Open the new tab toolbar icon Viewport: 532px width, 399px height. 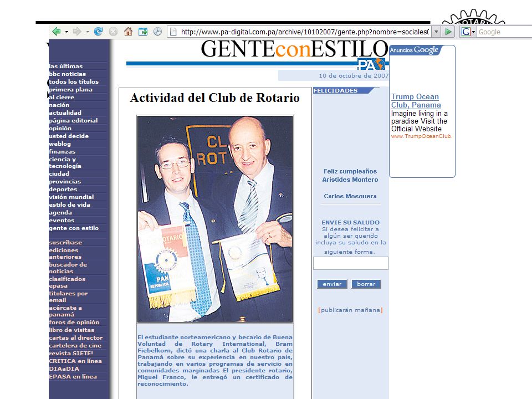click(143, 32)
